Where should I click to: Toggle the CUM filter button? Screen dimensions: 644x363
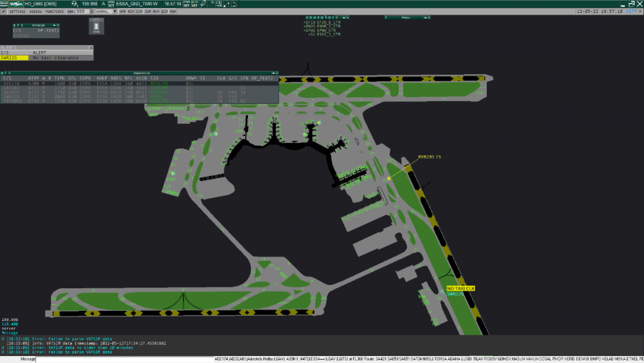[139, 12]
